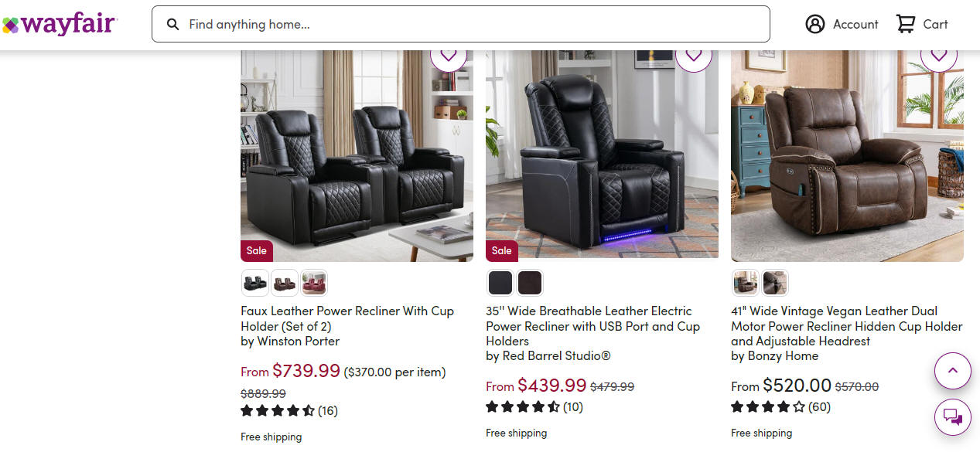View the brown Bonzy Home recliner image
This screenshot has height=452, width=980.
[x=847, y=156]
